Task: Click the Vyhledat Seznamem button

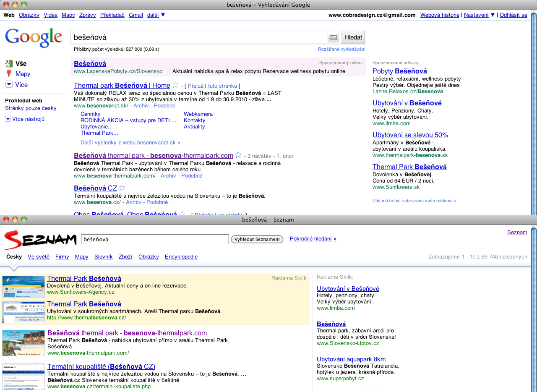Action: (257, 239)
